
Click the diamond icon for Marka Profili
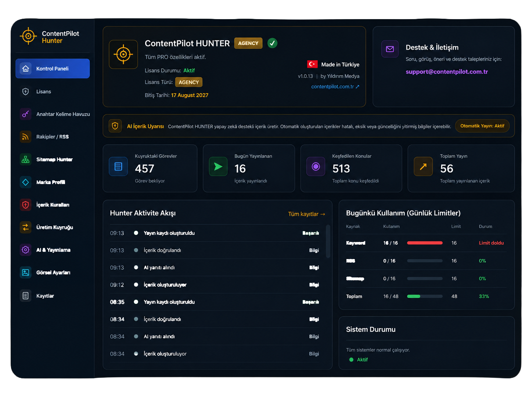pos(26,182)
